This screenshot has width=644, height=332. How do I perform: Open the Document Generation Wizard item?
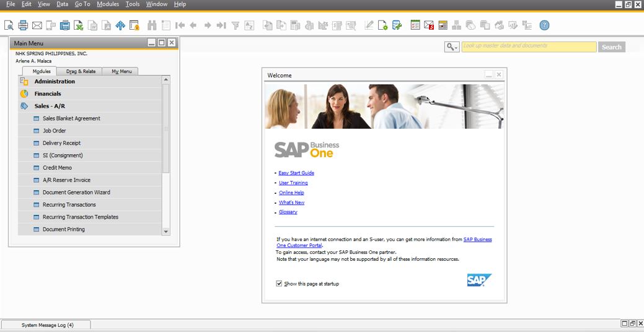[90, 192]
